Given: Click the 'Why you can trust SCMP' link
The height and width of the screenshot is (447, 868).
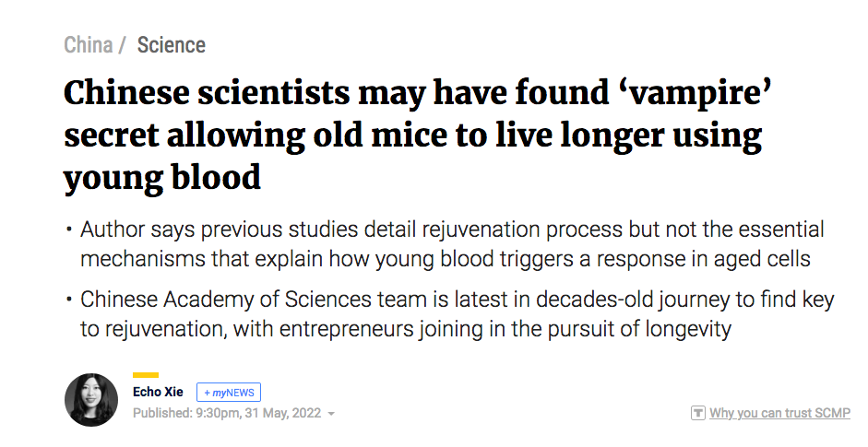Looking at the screenshot, I should [779, 413].
